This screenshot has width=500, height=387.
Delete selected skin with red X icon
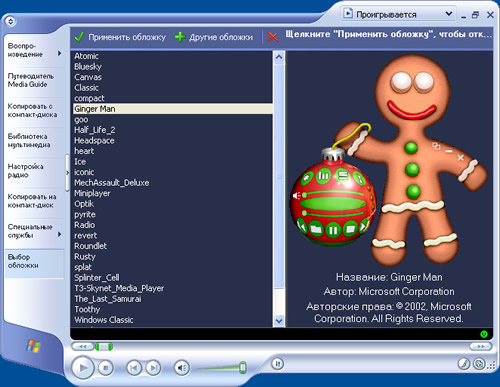[x=273, y=37]
